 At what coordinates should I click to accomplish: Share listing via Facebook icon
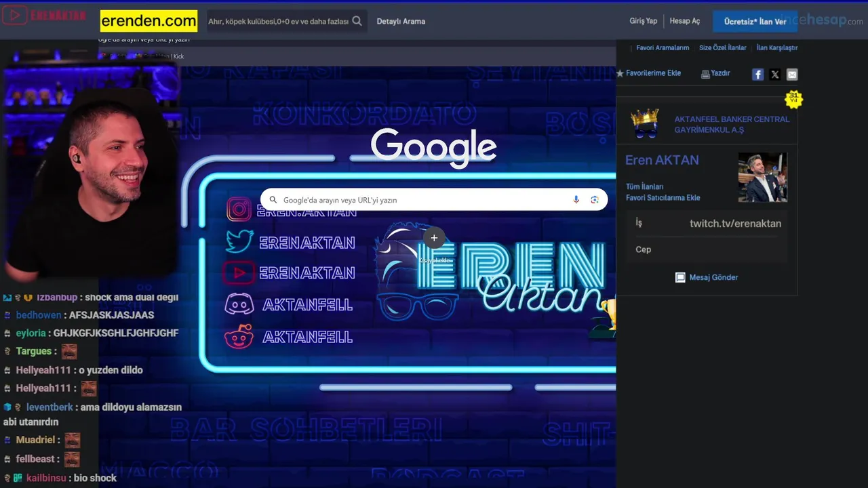coord(758,75)
